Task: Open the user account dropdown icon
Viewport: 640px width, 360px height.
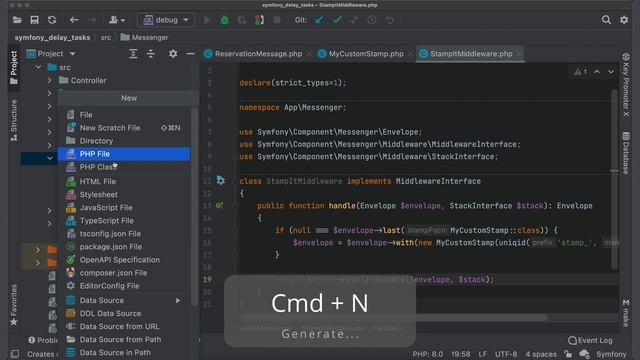Action: pos(117,20)
